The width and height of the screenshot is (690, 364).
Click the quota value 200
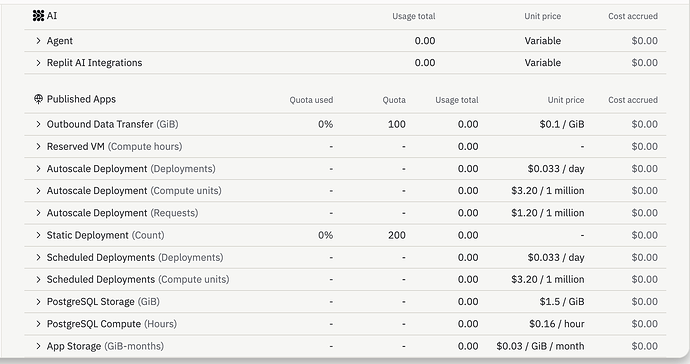[x=396, y=235]
